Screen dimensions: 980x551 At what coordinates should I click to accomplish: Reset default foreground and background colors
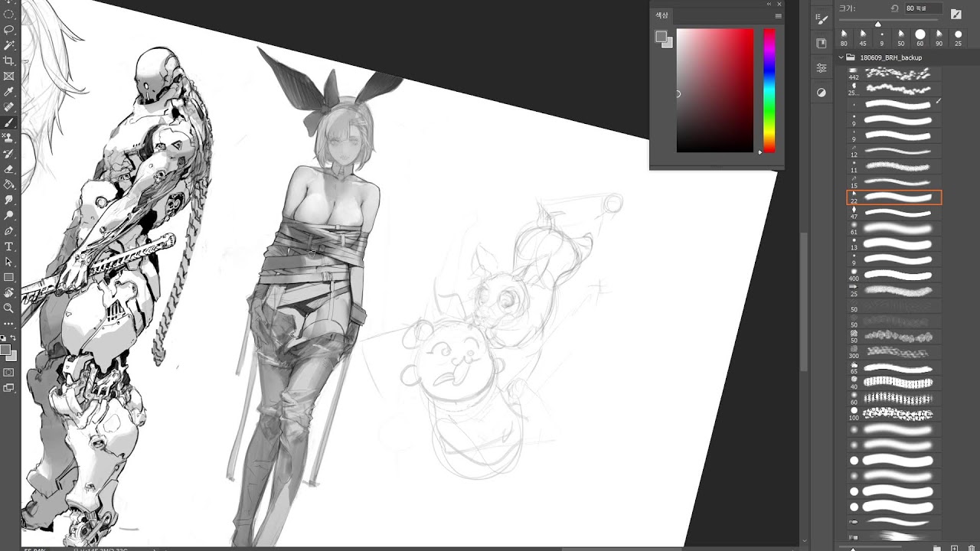pyautogui.click(x=4, y=337)
